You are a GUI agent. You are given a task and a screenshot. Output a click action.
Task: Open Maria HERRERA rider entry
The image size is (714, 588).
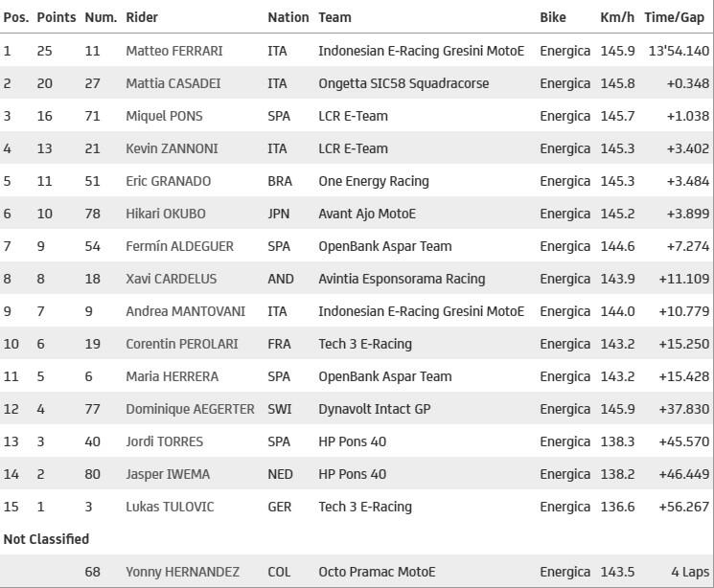point(173,376)
